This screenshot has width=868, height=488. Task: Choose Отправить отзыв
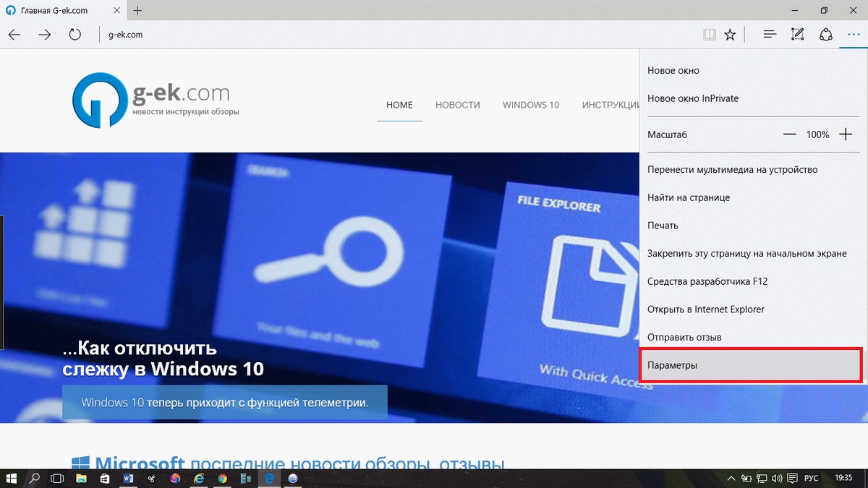click(x=754, y=338)
